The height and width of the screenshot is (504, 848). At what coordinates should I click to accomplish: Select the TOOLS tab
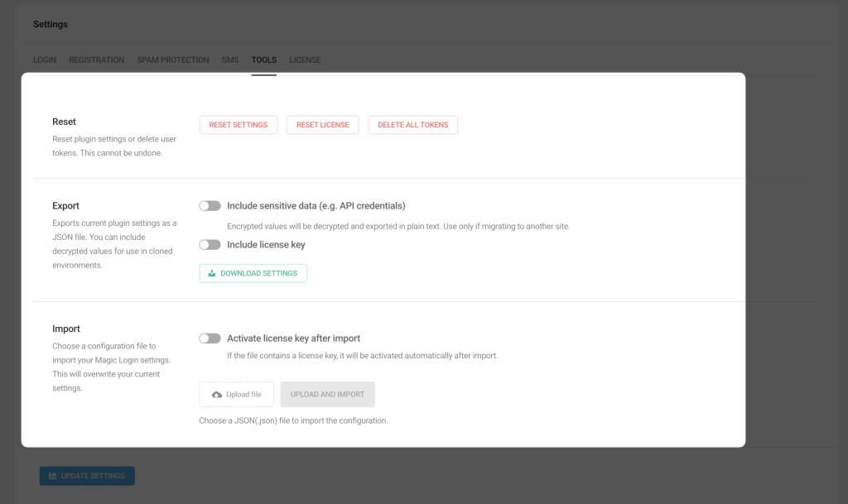click(x=264, y=60)
